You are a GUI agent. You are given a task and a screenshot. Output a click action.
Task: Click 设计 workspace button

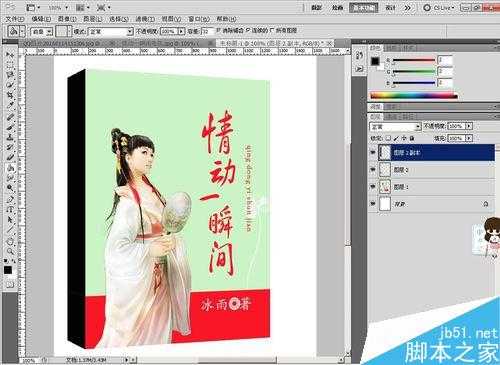pos(390,7)
